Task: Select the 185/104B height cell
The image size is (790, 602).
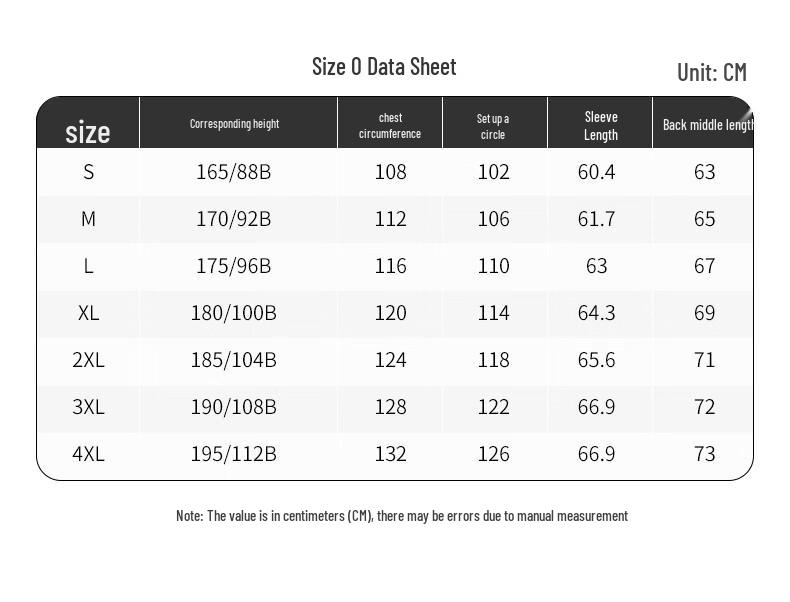Action: coord(234,360)
